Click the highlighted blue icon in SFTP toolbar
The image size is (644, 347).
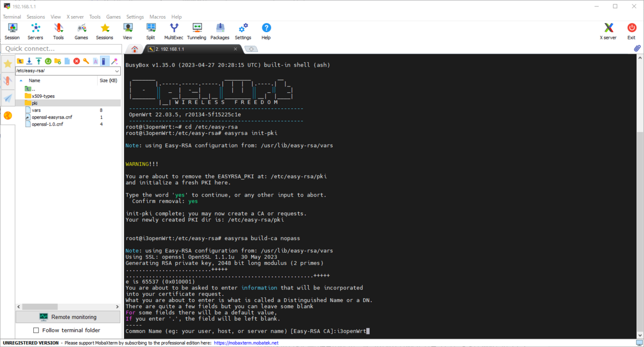[105, 61]
